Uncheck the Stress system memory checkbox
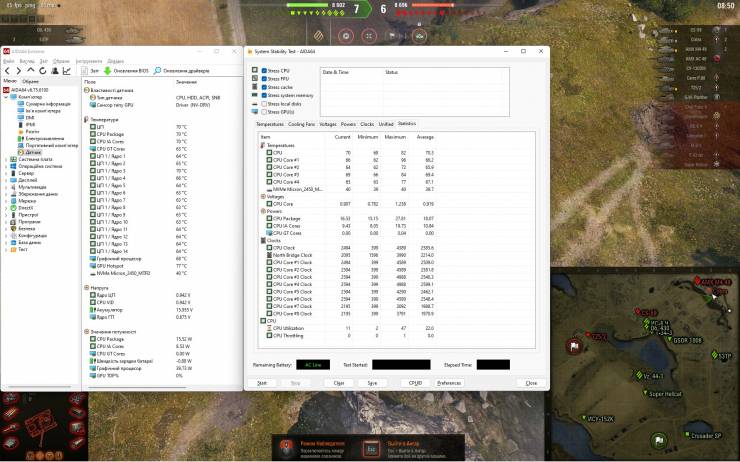The width and height of the screenshot is (740, 462). click(x=264, y=95)
